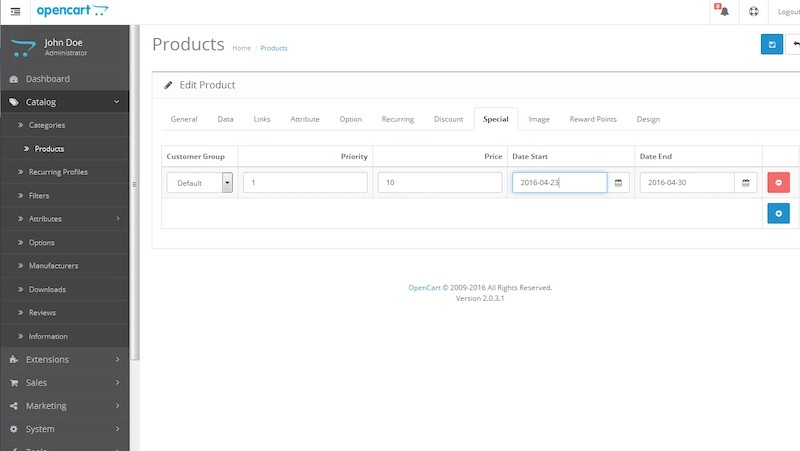This screenshot has width=800, height=451.
Task: Click the Marketing share icon
Action: [x=14, y=406]
